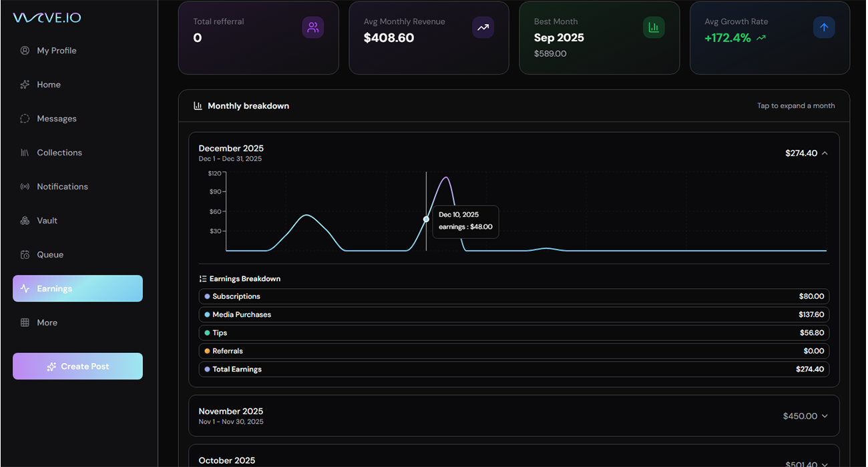Click the My Profile user icon
Screen dimensions: 868x467
click(x=25, y=51)
